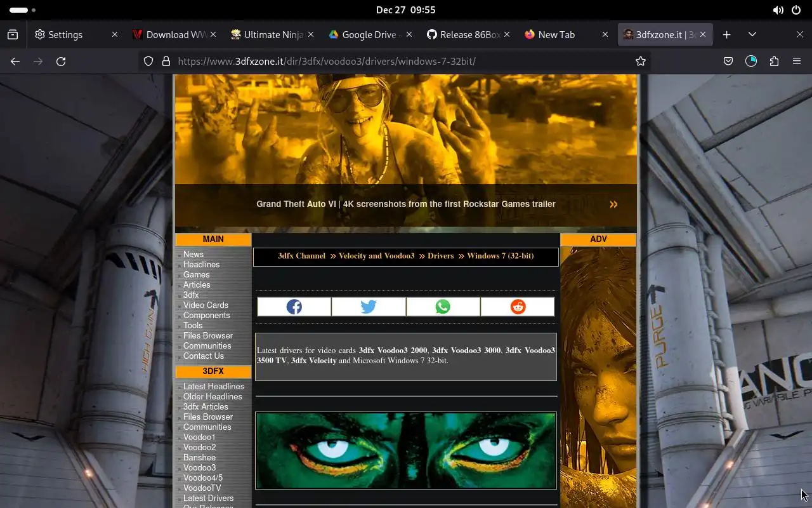The width and height of the screenshot is (812, 508).
Task: Open the extensions puzzle icon
Action: click(774, 61)
